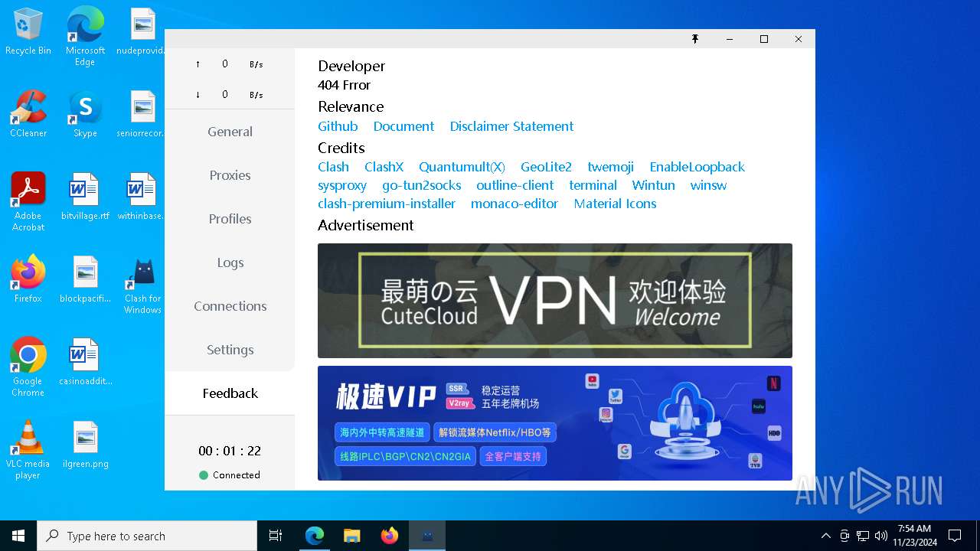Select VLC media player shortcut
The height and width of the screenshot is (551, 980).
click(x=28, y=450)
